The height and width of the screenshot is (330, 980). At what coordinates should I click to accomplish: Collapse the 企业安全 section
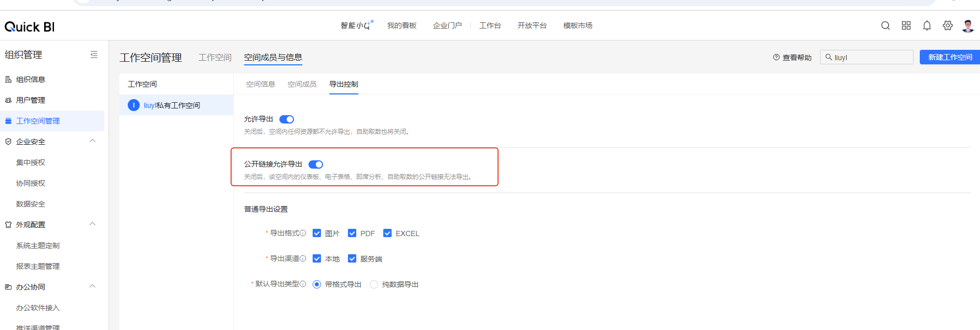coord(92,141)
